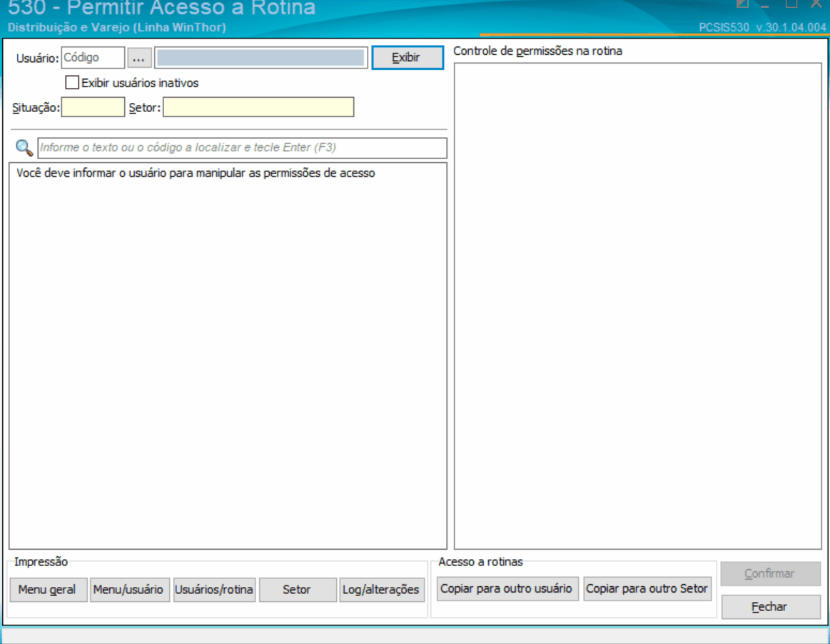
Task: Click the Usuários/rotina button
Action: click(214, 590)
